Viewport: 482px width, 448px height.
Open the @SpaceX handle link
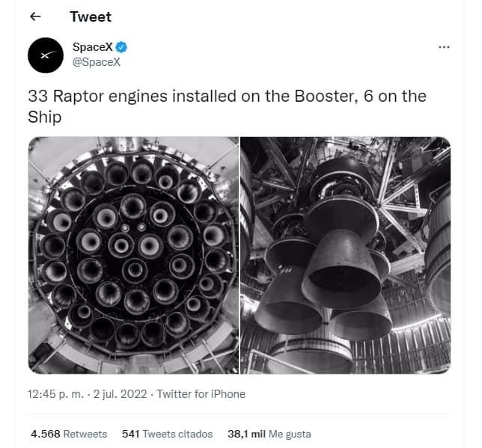click(97, 62)
